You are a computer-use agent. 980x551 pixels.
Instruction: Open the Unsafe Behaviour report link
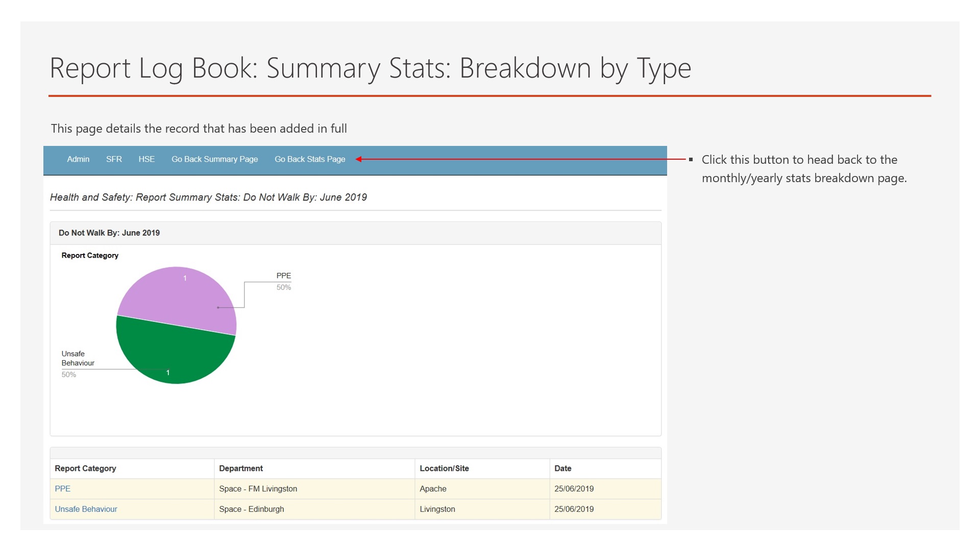[86, 509]
